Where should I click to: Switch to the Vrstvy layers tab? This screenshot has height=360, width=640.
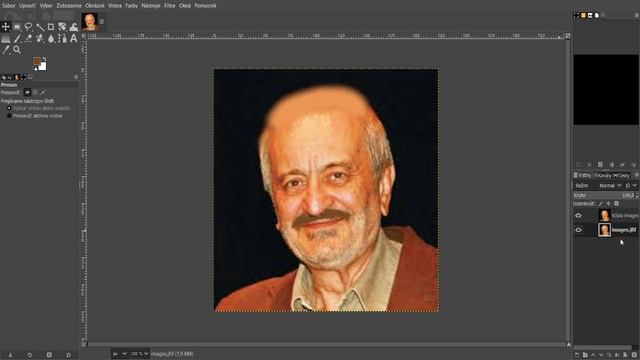coord(582,176)
